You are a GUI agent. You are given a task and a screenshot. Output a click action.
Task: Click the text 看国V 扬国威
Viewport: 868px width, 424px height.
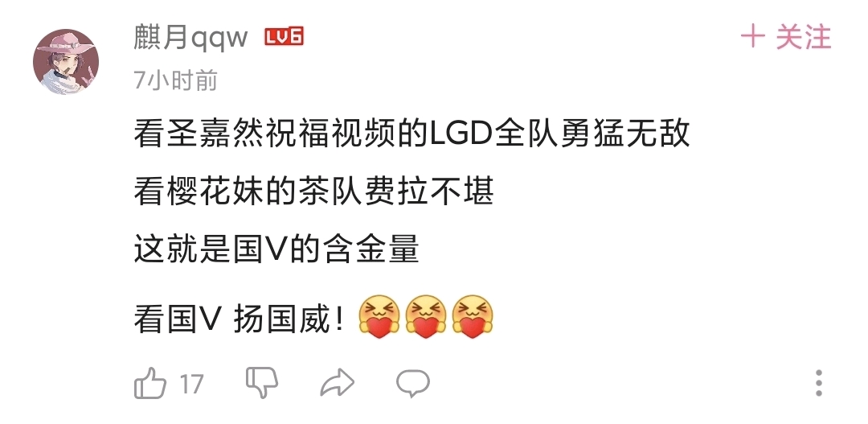[x=240, y=319]
